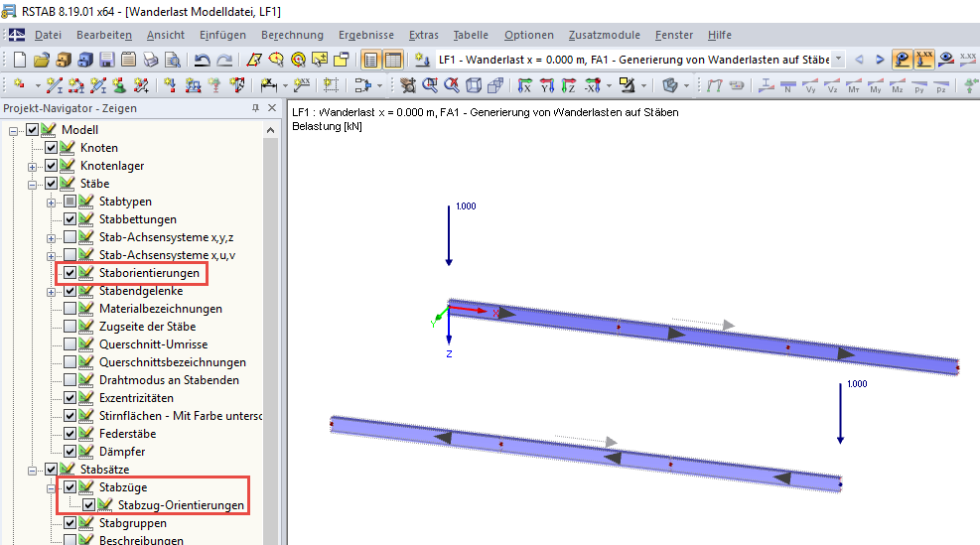980x545 pixels.
Task: Toggle Federstäbe checkbox
Action: click(70, 433)
